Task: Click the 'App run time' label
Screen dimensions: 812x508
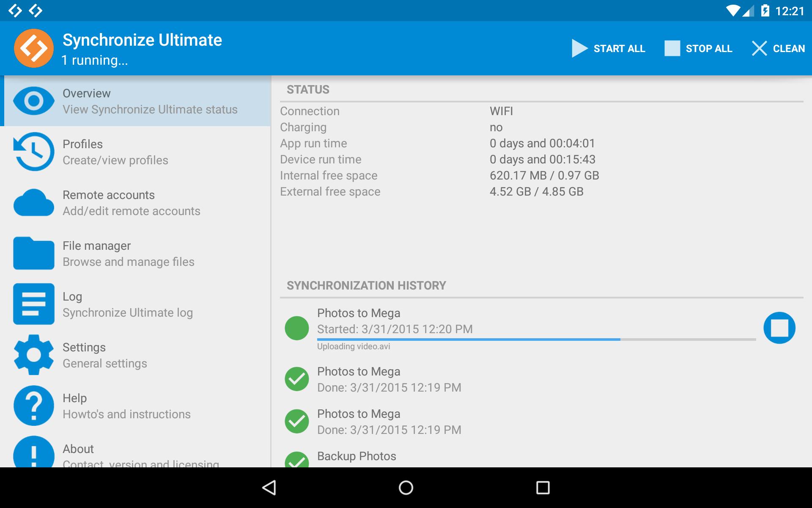Action: (313, 143)
